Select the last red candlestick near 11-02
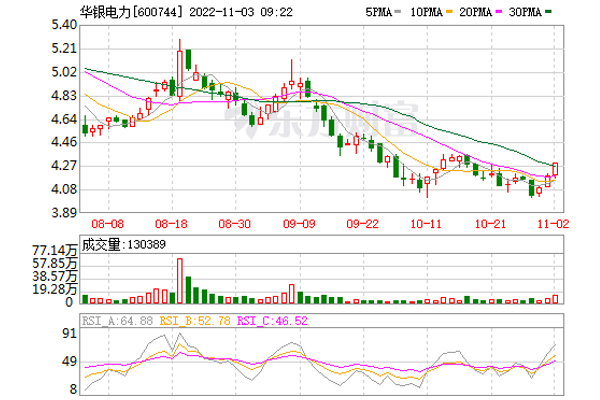Screen dimensions: 600x400 pyautogui.click(x=555, y=170)
